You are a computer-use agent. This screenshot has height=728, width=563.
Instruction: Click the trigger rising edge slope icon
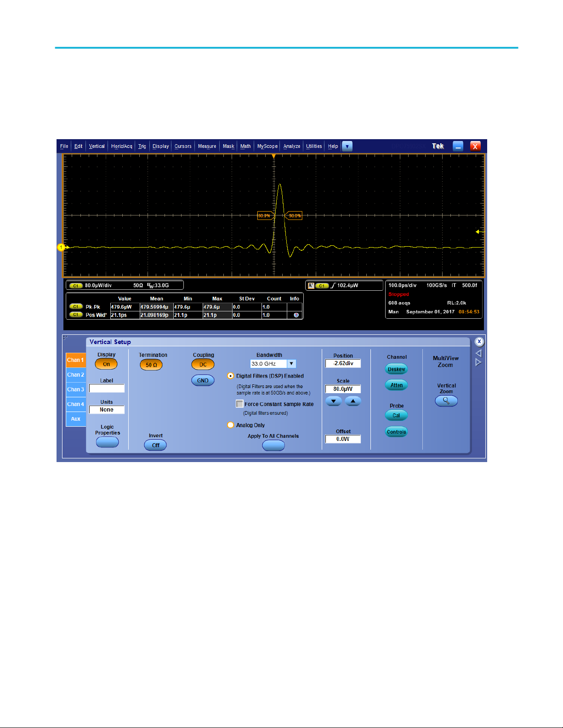(333, 286)
